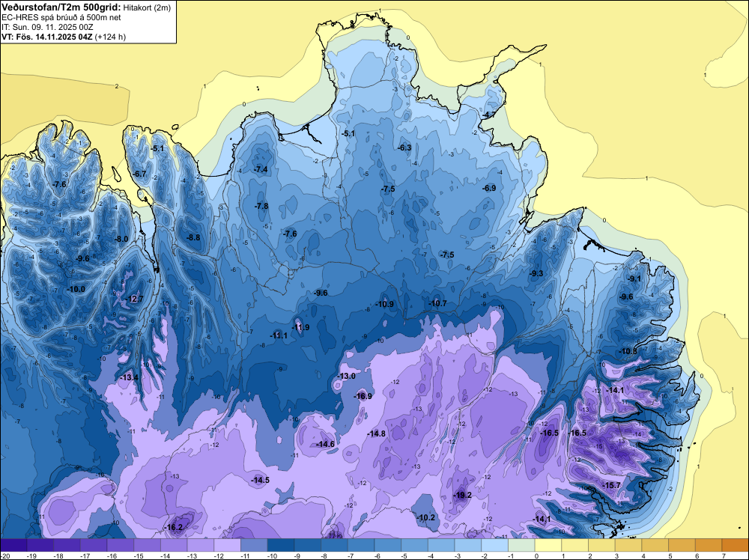Click the legend color swatch labeled -7

tap(361, 545)
